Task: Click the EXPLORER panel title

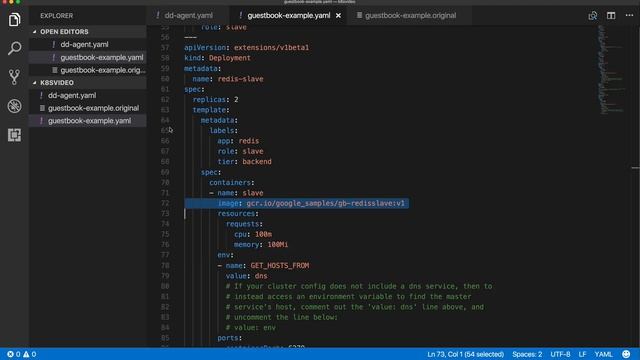Action: [57, 16]
